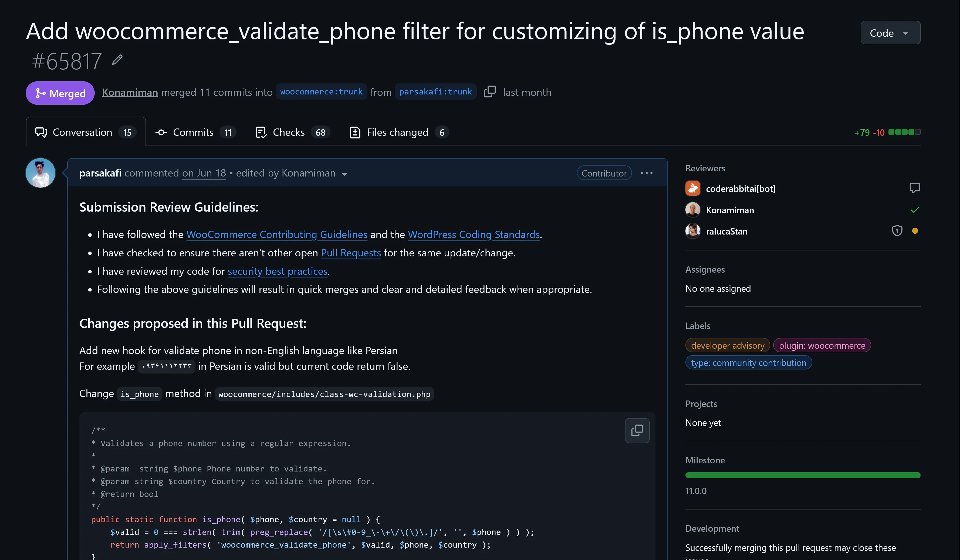The image size is (960, 560).
Task: Click the milestone progress bar
Action: (803, 475)
